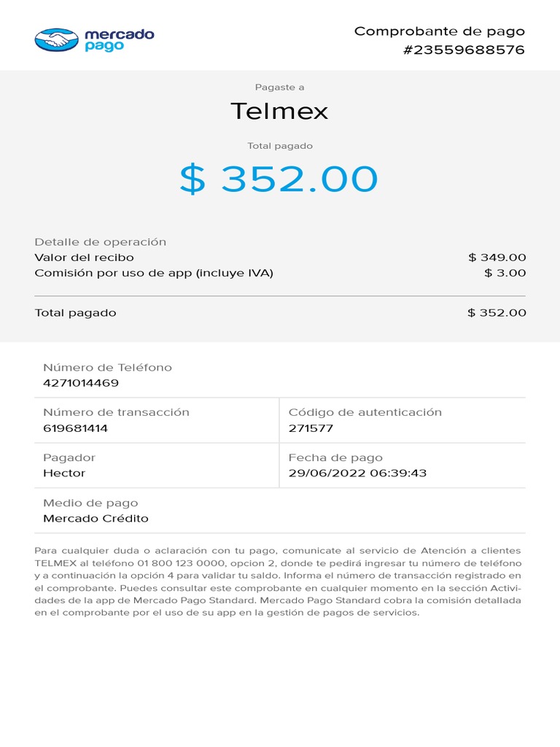The height and width of the screenshot is (747, 560).
Task: Select authentication code 271577
Action: [x=311, y=428]
